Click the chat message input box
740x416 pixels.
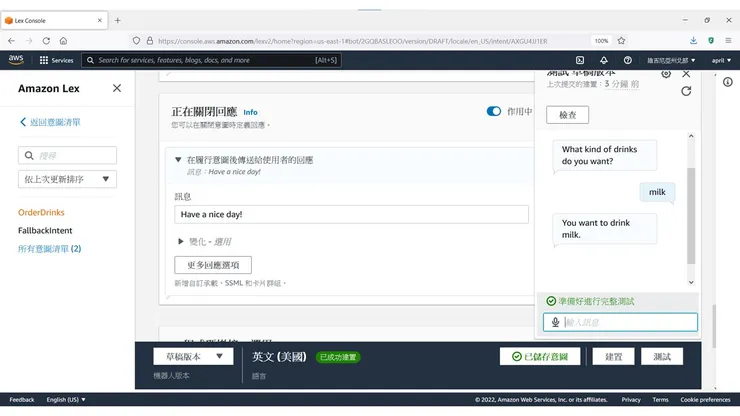tap(620, 322)
